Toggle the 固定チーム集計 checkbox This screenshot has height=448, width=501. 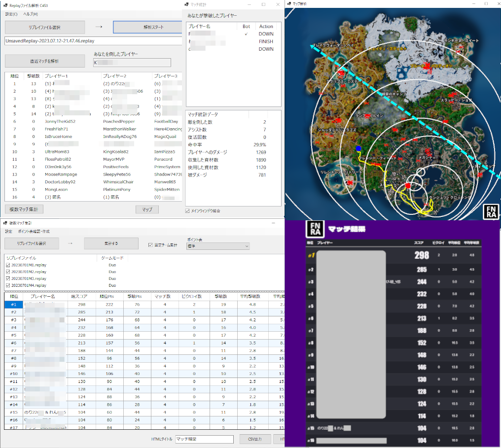pos(150,245)
